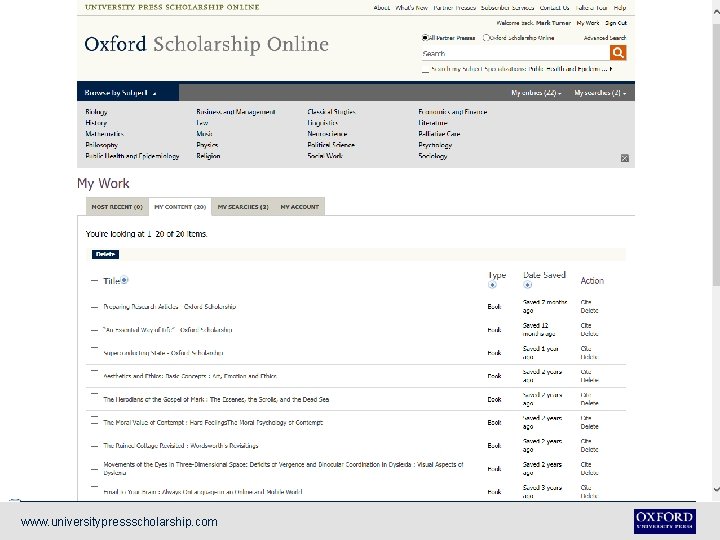Open Contact Us in top menu

pos(554,7)
